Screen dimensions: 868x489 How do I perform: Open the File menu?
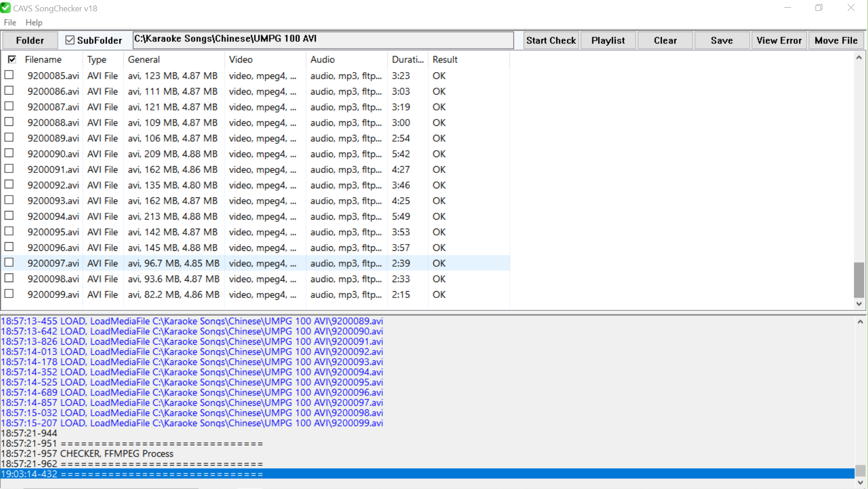[10, 23]
